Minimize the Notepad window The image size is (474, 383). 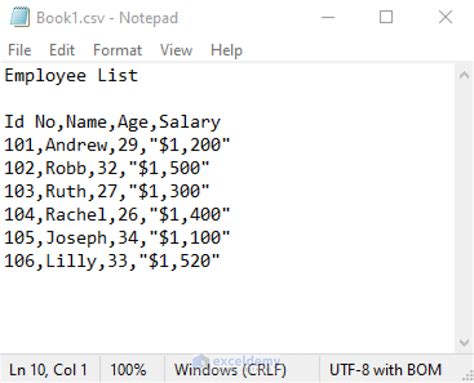point(328,17)
